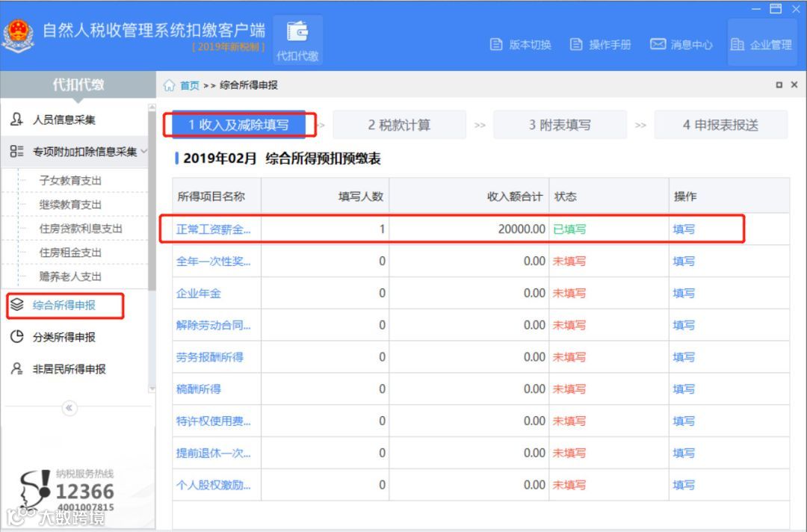
Task: Click 填写 in the 解除劳动合同 row
Action: 684,325
